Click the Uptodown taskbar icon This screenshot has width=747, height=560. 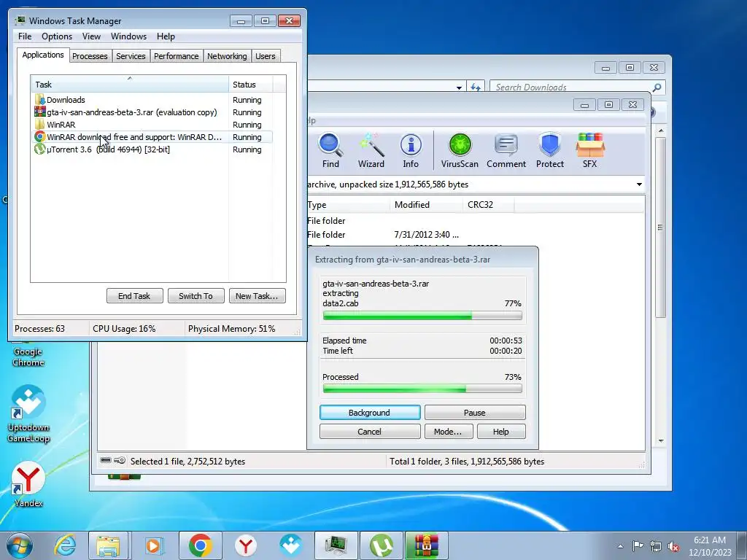coord(290,545)
